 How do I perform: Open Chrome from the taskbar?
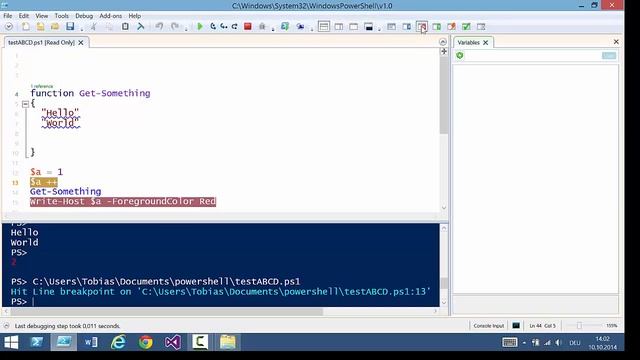coord(146,342)
